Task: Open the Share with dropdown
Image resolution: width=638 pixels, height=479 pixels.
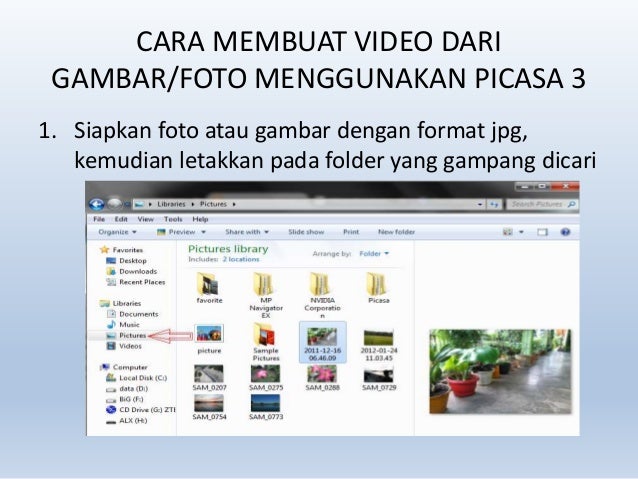Action: click(x=247, y=232)
